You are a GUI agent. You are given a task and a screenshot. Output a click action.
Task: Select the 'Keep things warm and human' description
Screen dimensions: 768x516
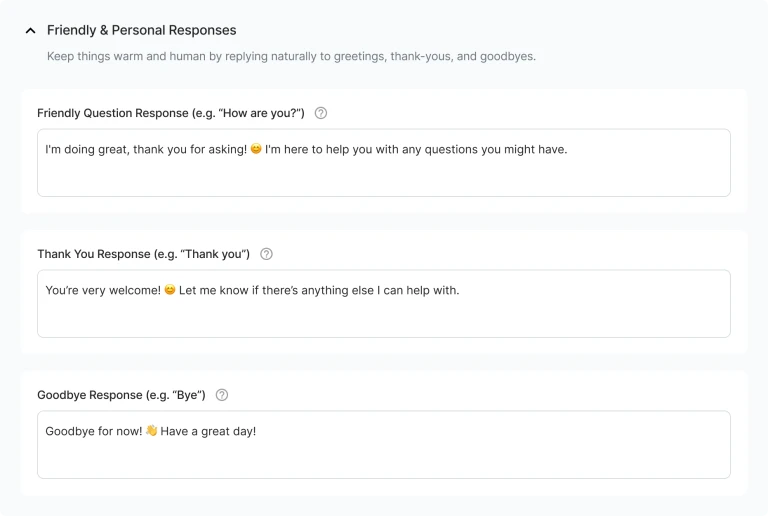point(291,56)
